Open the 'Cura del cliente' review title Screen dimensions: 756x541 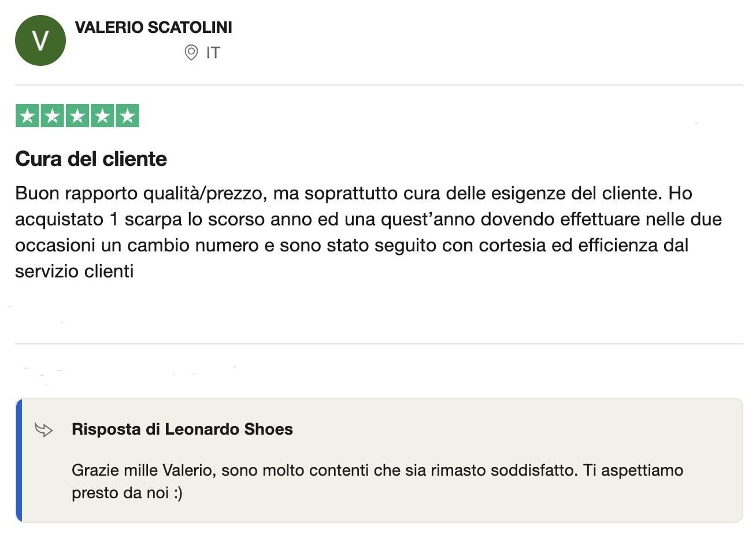[x=91, y=159]
